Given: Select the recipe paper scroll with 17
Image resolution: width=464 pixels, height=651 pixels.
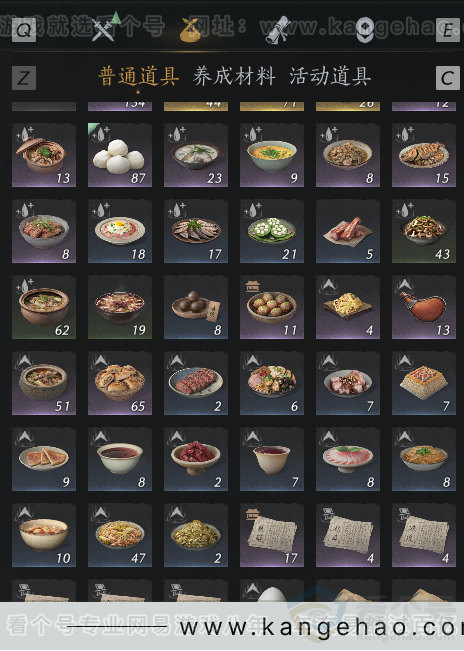Looking at the screenshot, I should [x=272, y=535].
